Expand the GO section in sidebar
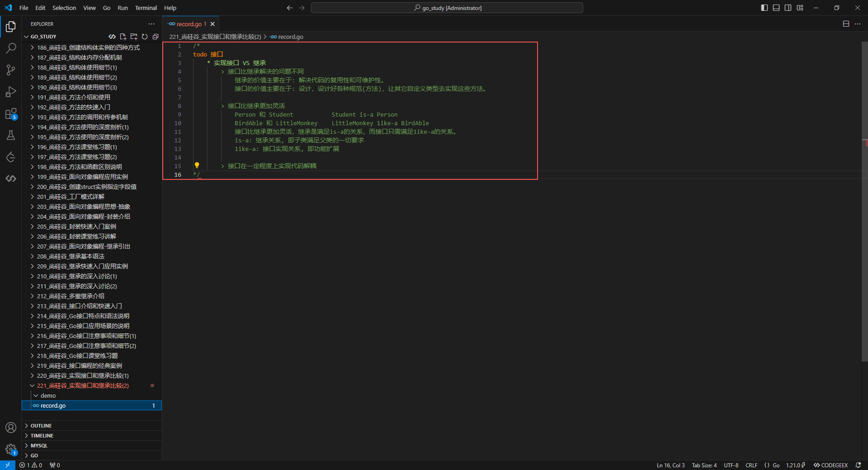The height and width of the screenshot is (470, 868). (x=92, y=456)
